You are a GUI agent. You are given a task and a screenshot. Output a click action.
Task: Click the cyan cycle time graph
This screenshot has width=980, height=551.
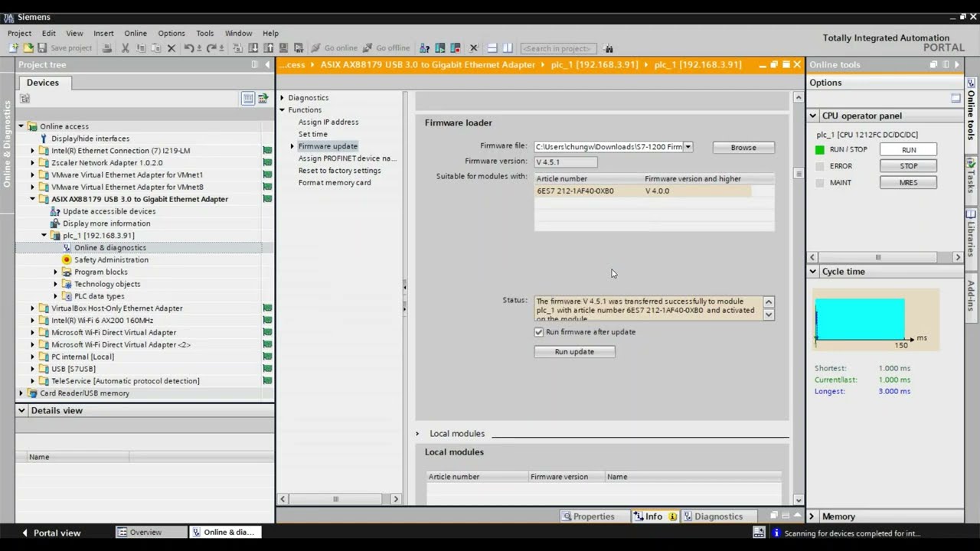click(860, 319)
